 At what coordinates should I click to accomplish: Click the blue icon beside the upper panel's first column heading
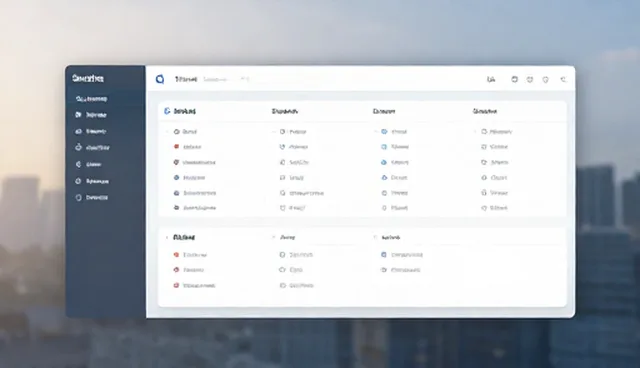pyautogui.click(x=167, y=111)
